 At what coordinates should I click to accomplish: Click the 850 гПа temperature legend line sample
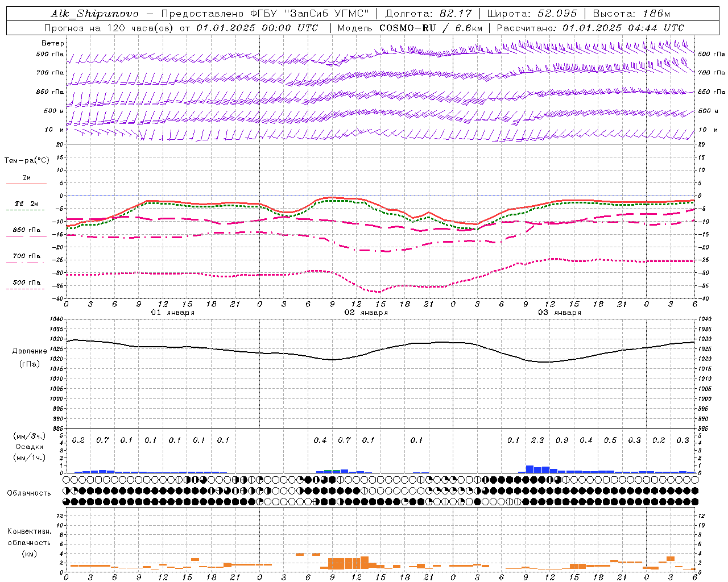pyautogui.click(x=26, y=236)
